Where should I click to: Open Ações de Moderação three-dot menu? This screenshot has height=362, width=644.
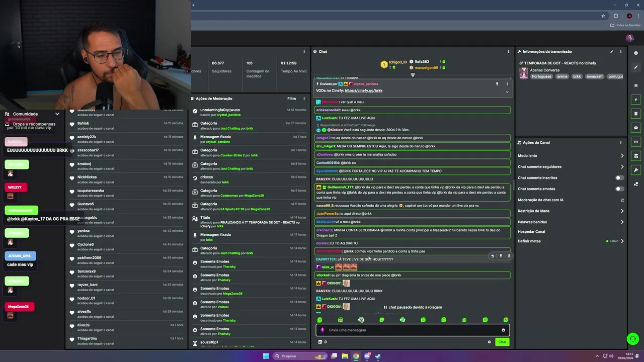(x=304, y=99)
